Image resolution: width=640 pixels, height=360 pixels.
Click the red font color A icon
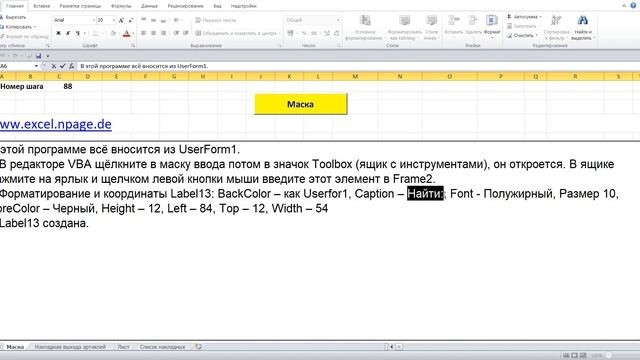127,33
